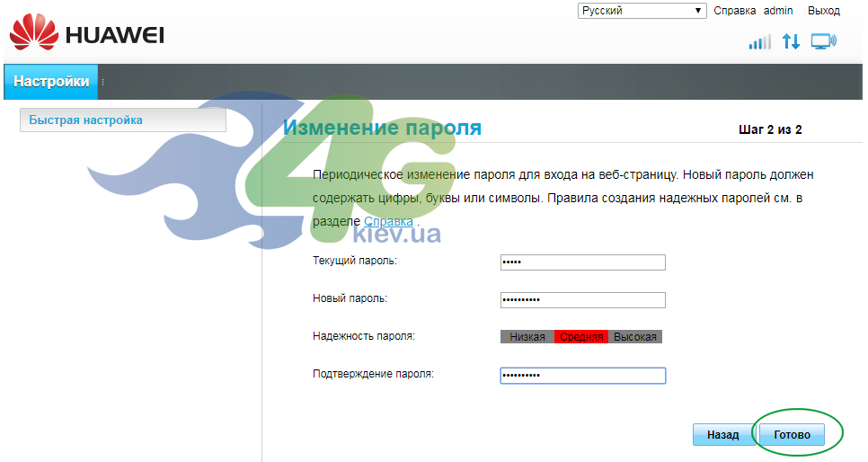Click the red Средняя strength indicator

(x=581, y=337)
